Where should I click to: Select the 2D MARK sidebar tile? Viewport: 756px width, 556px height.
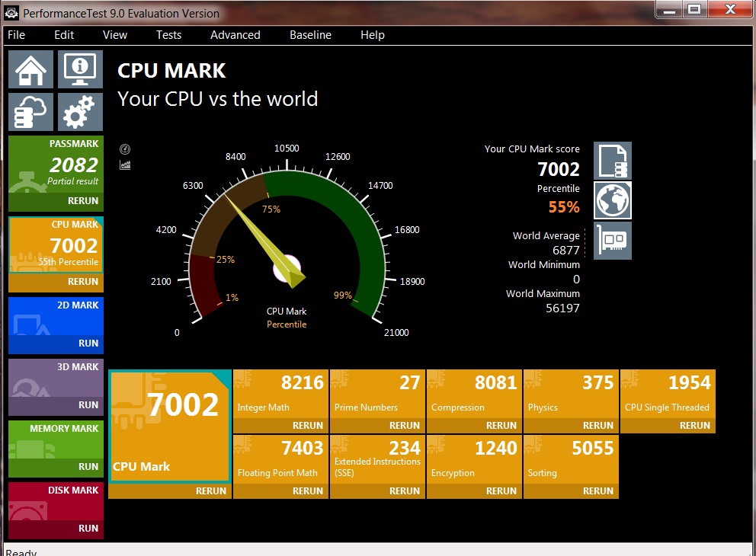click(56, 316)
